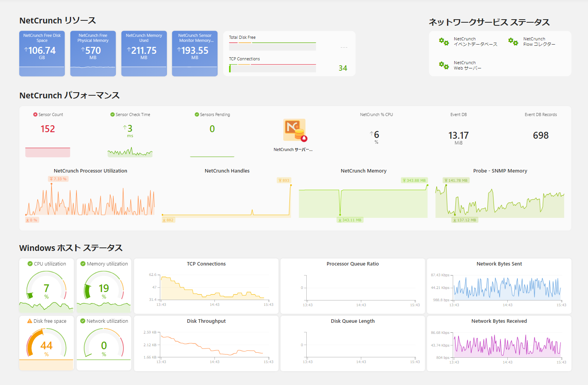Click the green check icon next to Network utilization
This screenshot has height=385, width=588.
point(83,321)
